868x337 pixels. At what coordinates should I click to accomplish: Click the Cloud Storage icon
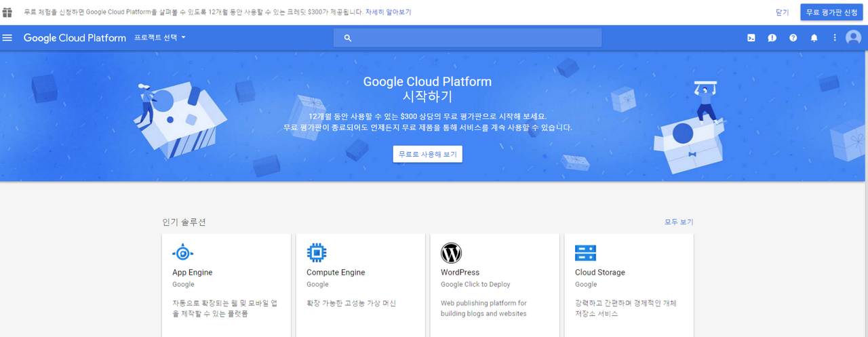click(585, 253)
